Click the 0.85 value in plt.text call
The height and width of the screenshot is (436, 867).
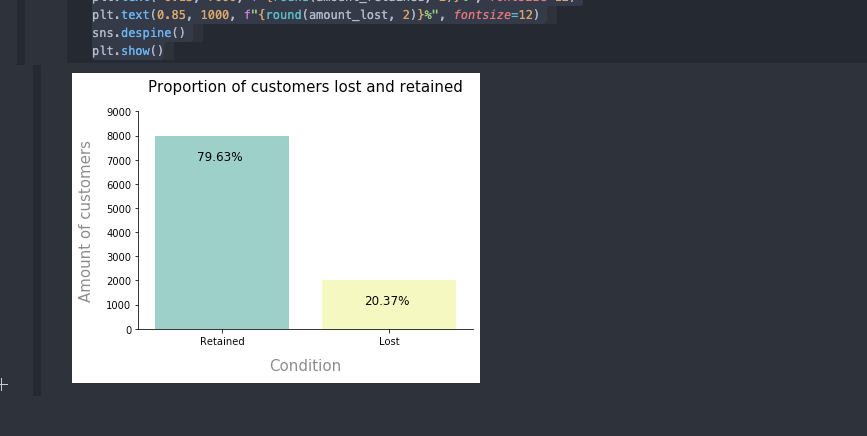(172, 14)
